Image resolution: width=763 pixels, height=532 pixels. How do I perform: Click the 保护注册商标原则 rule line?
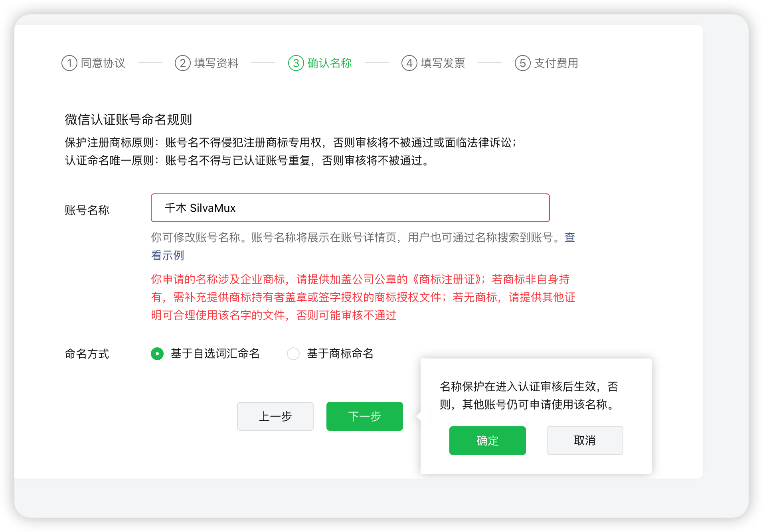tap(291, 142)
